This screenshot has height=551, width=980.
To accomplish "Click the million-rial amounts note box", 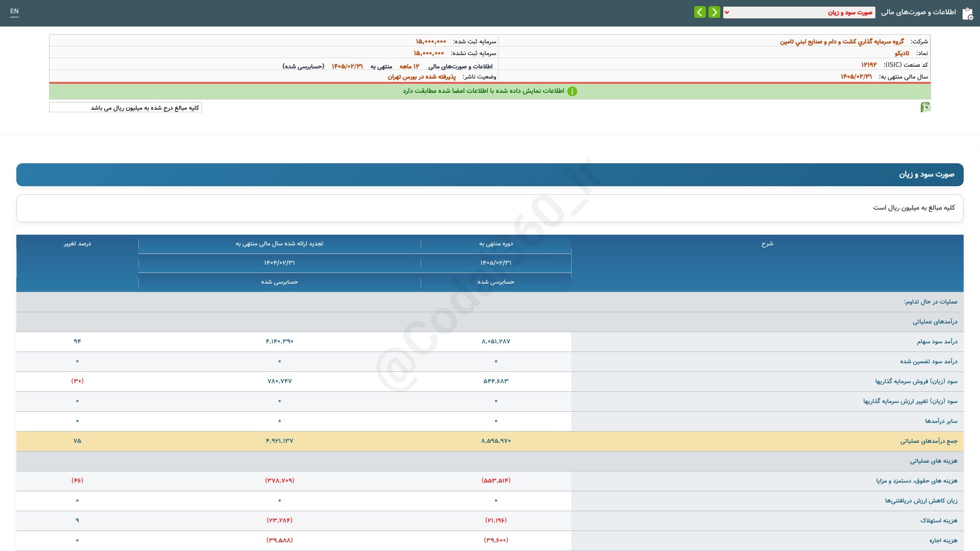I will [x=126, y=108].
